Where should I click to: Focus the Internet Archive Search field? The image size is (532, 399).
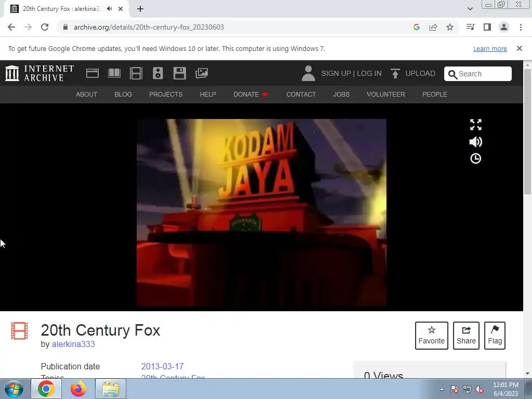[x=478, y=74]
